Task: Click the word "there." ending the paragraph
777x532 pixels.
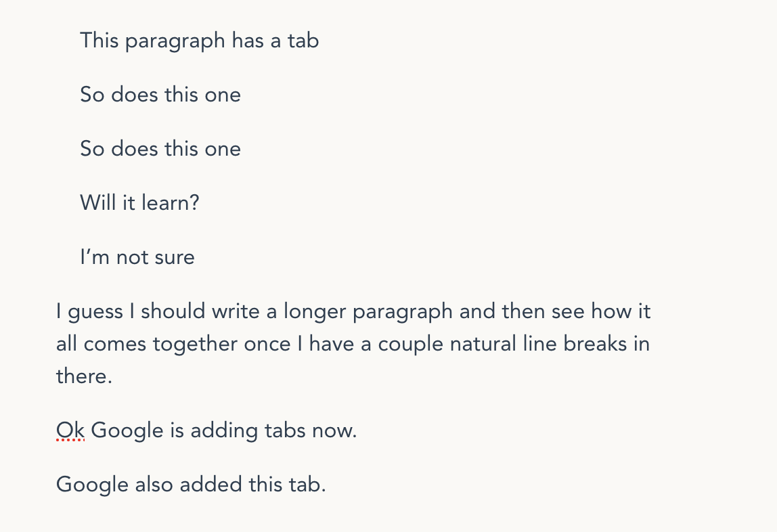Action: tap(84, 376)
